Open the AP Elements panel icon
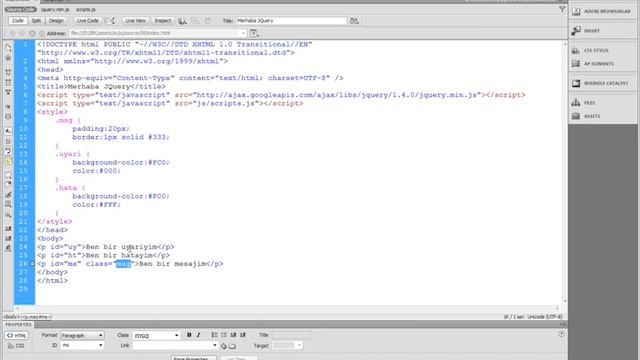 pos(576,64)
